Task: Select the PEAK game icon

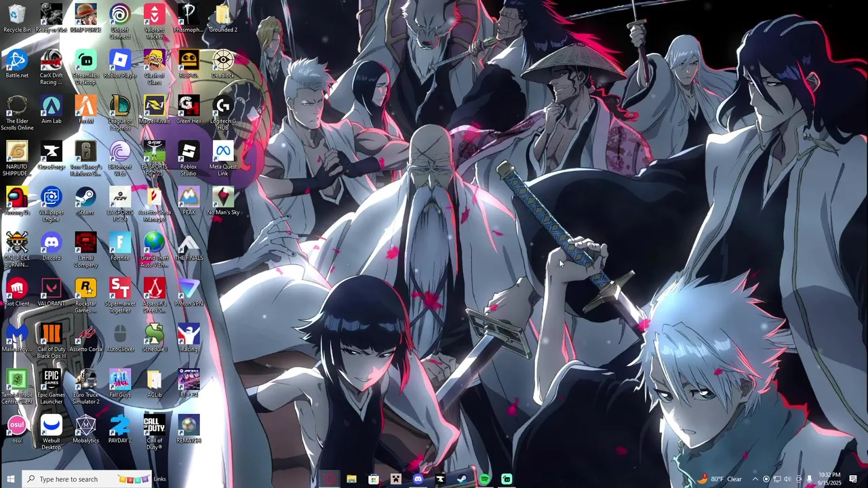Action: [x=189, y=201]
